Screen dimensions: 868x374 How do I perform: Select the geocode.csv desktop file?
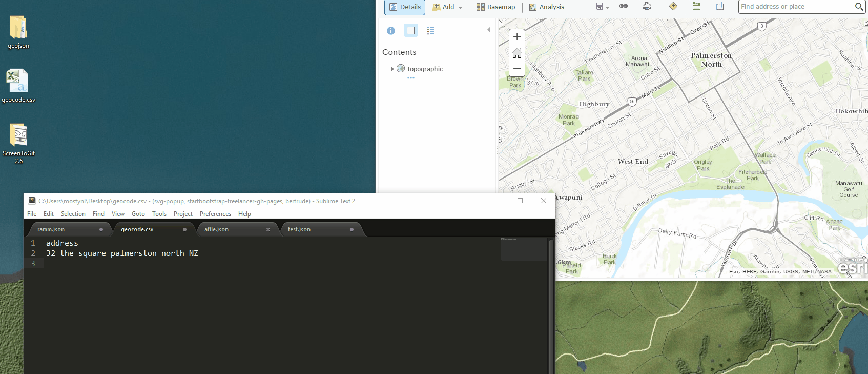tap(18, 86)
